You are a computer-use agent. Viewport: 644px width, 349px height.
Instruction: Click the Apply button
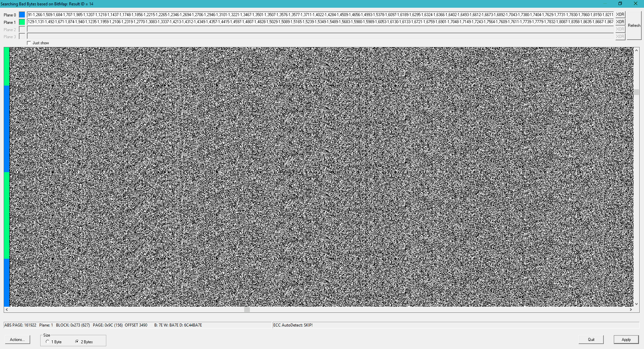(x=626, y=340)
